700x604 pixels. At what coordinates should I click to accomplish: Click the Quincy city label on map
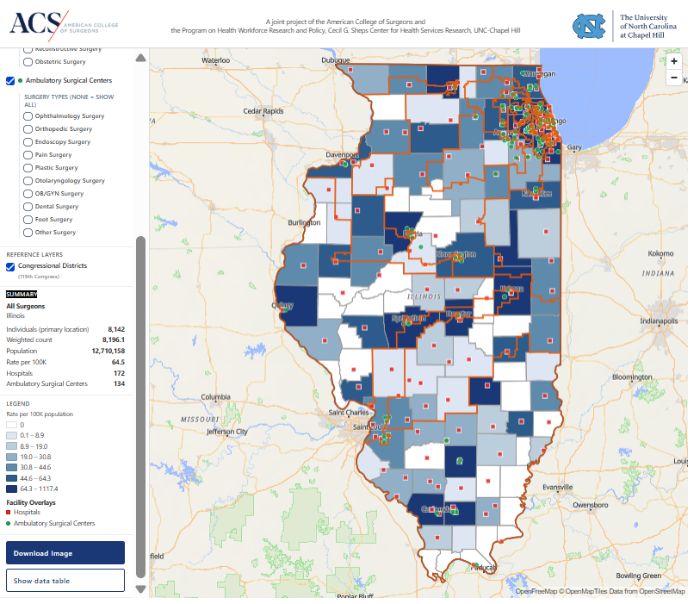(282, 306)
